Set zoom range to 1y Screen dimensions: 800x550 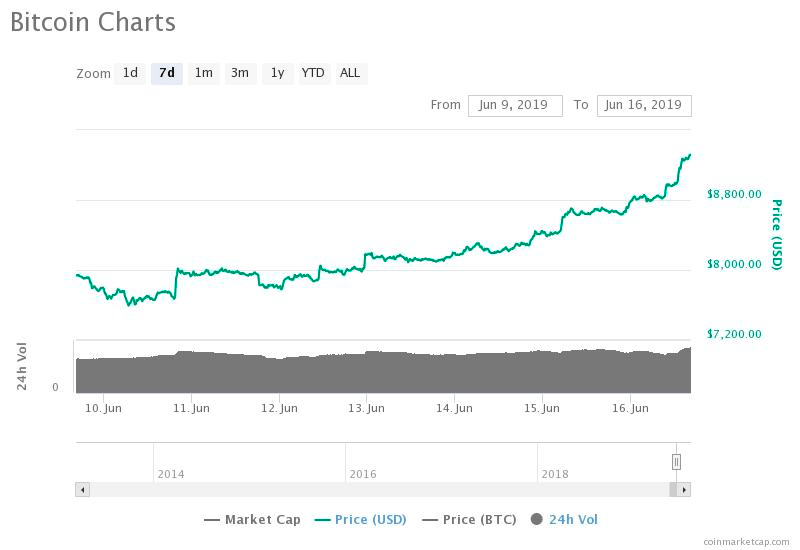[278, 73]
